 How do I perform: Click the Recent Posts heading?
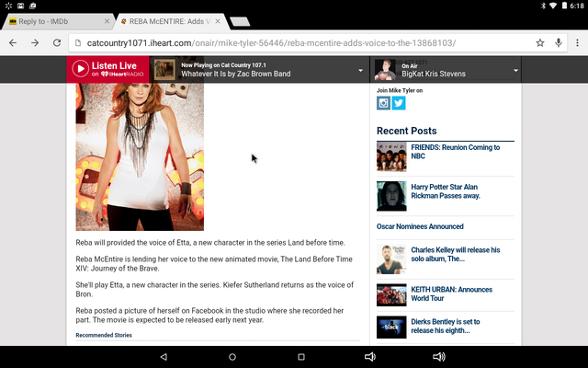pos(406,131)
